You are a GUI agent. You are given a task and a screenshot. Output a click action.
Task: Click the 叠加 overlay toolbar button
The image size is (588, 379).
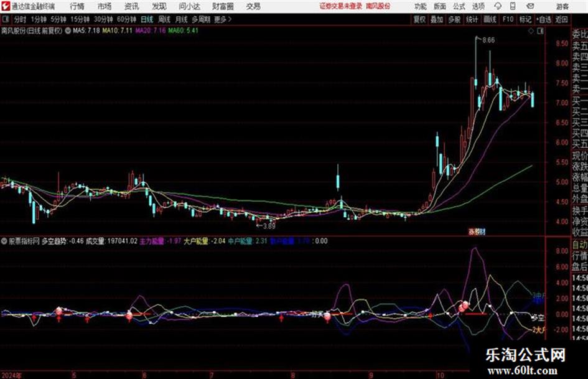(x=437, y=19)
